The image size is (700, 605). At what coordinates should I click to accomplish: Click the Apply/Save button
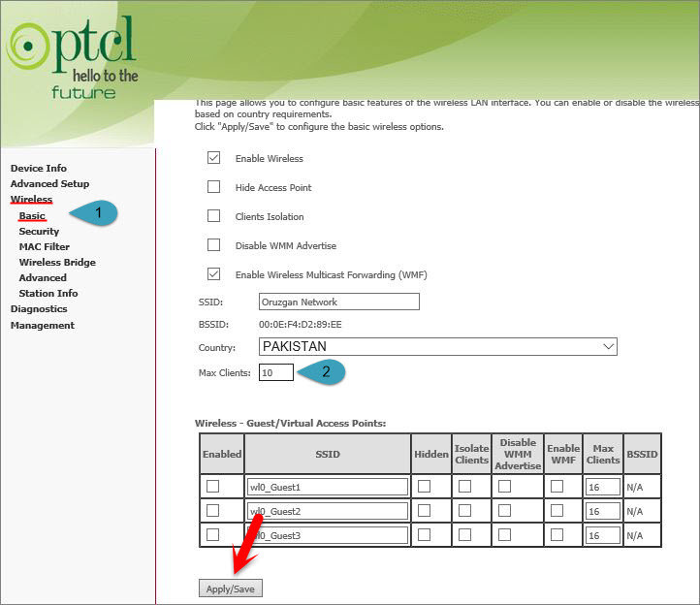[x=231, y=589]
